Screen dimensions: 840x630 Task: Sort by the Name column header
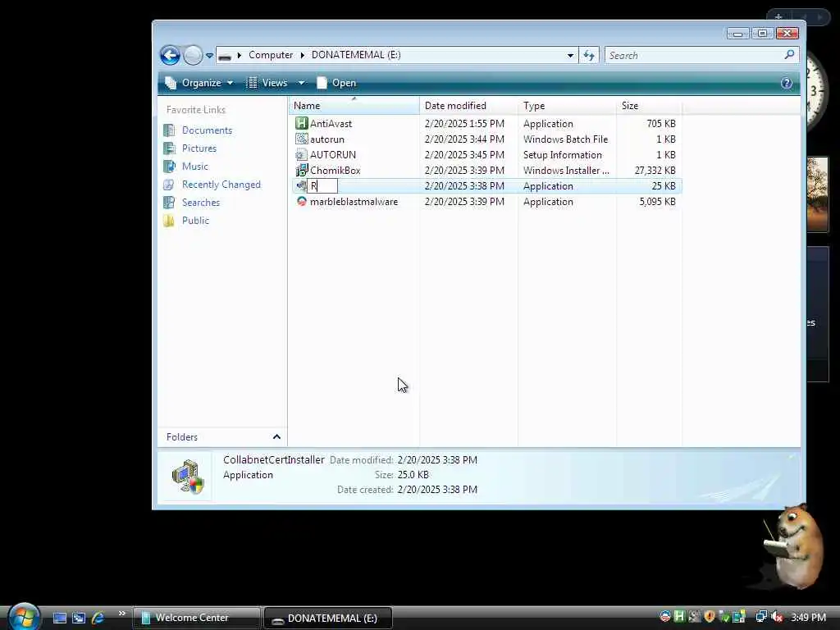(x=354, y=106)
